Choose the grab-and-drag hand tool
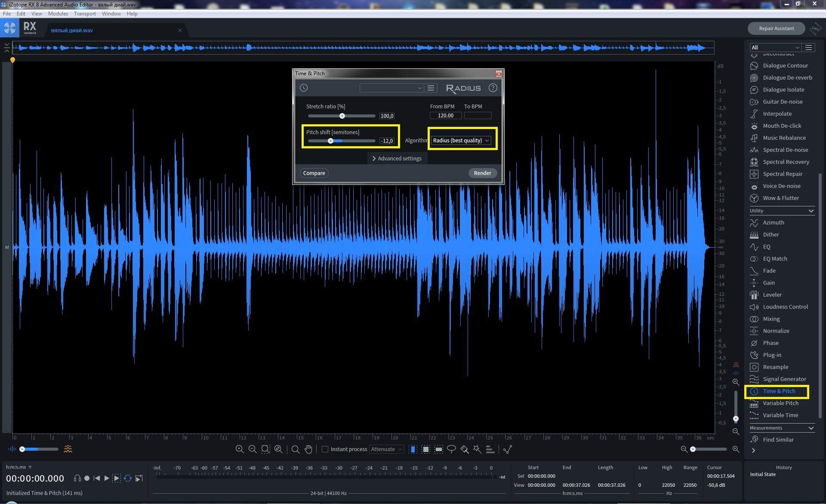Viewport: 826px width, 504px height. (308, 449)
